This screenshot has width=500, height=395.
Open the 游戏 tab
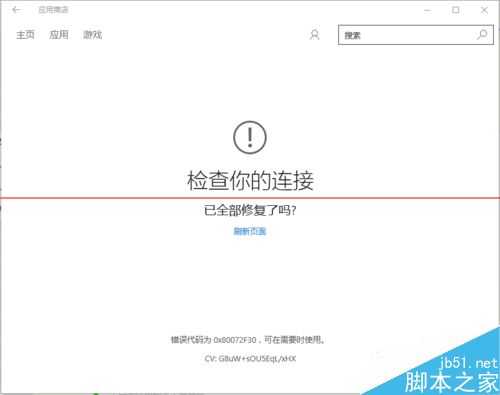tap(92, 34)
